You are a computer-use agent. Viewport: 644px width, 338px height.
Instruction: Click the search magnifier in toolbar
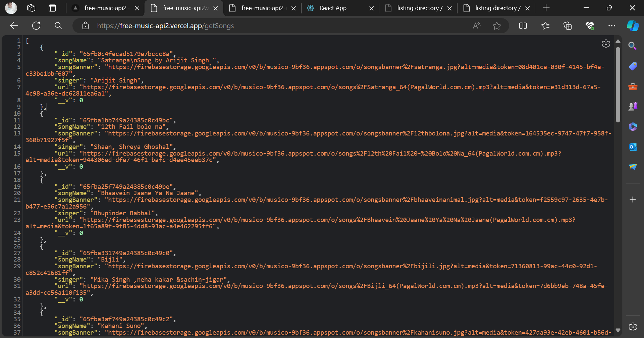(58, 26)
